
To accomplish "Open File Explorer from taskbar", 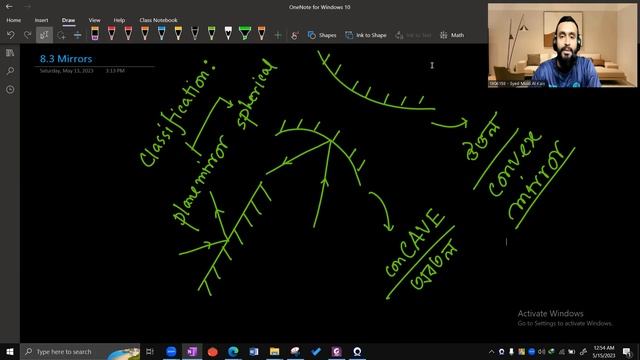I will click(275, 351).
